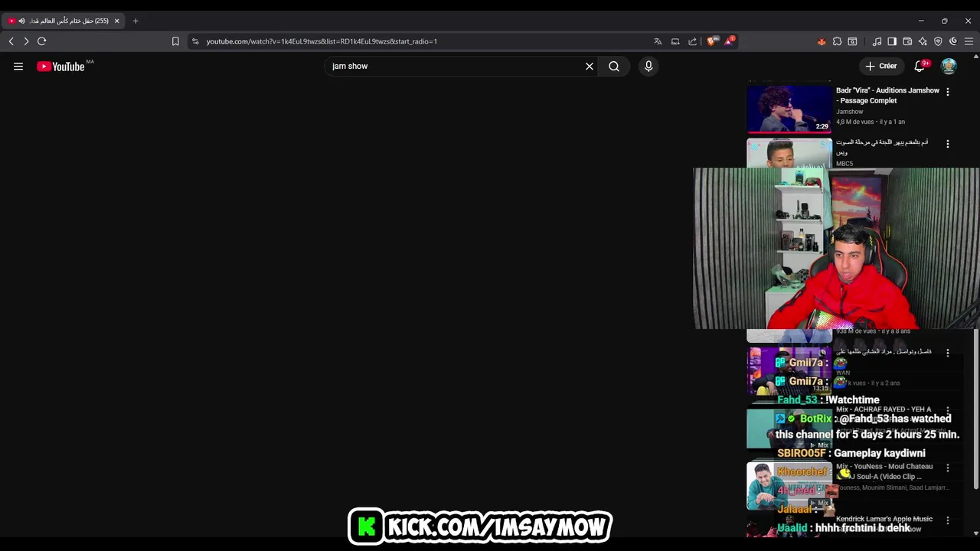The image size is (980, 551).
Task: Open the Brave Wallet icon
Action: coord(907,41)
